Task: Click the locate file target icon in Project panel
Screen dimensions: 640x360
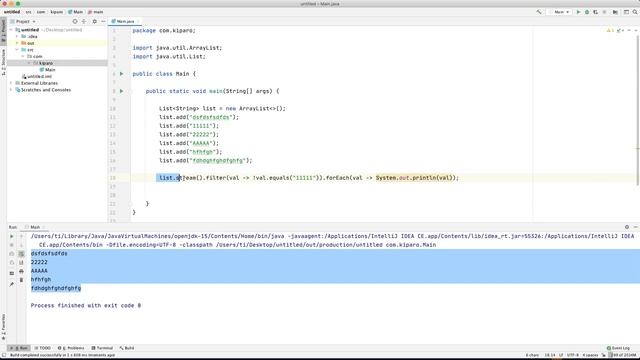Action: (x=75, y=21)
